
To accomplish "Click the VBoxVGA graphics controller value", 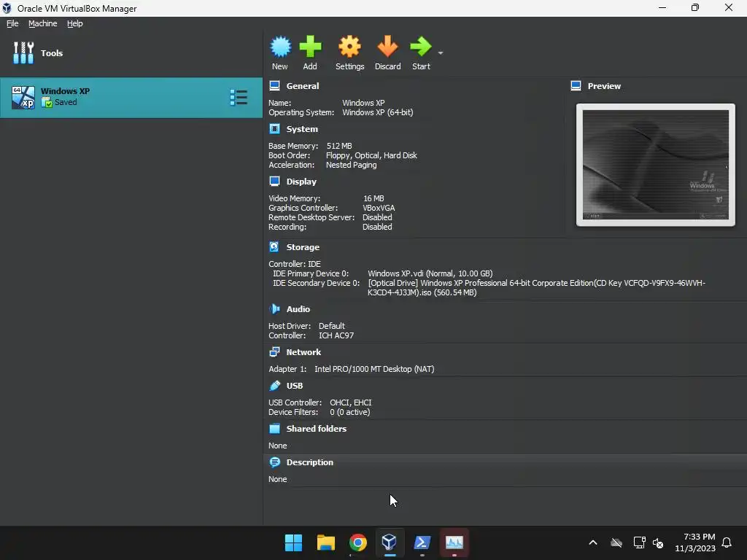I will 379,208.
